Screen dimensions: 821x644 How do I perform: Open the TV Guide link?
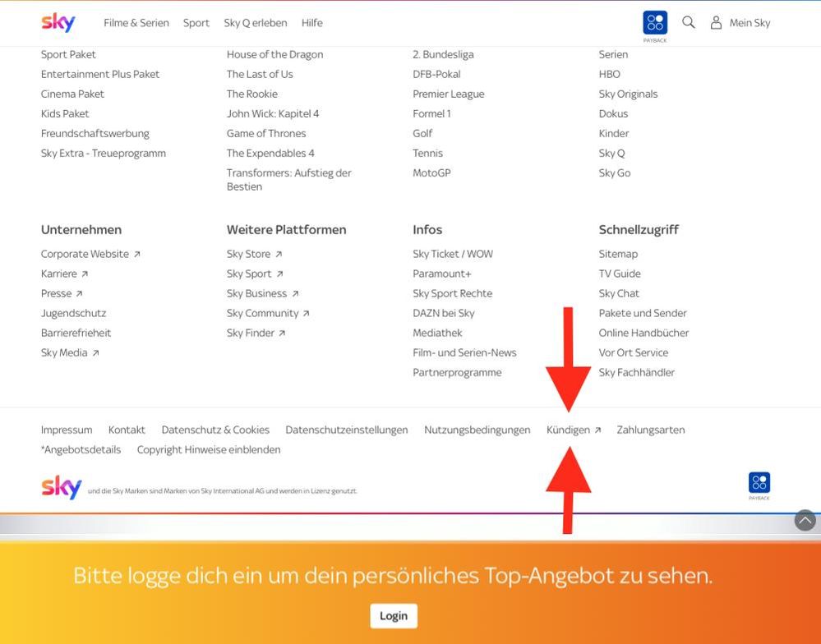(620, 274)
